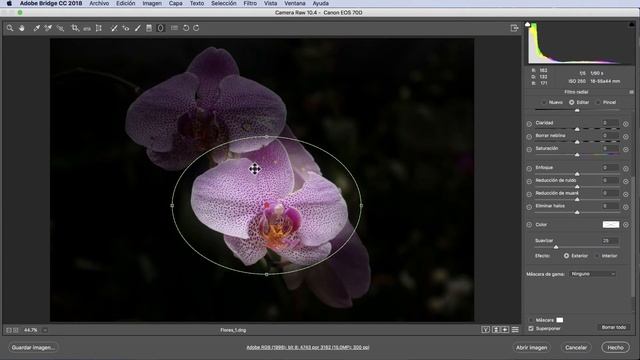Screen dimensions: 640x360
Task: Open the Apple menu
Action: click(x=9, y=3)
